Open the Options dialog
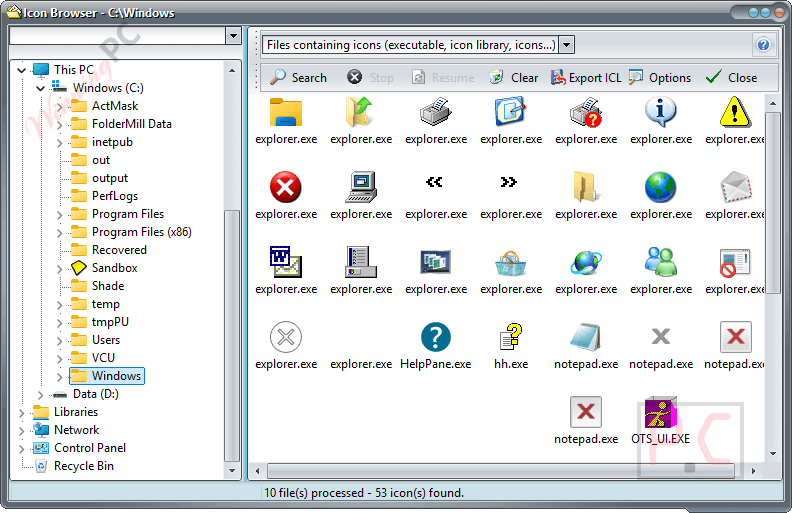Screen dimensions: 792x513 (660, 78)
